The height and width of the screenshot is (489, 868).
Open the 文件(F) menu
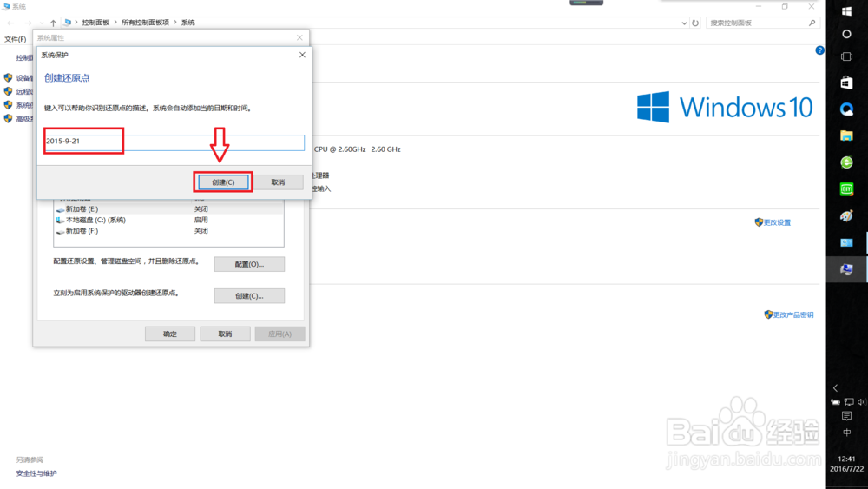point(15,39)
